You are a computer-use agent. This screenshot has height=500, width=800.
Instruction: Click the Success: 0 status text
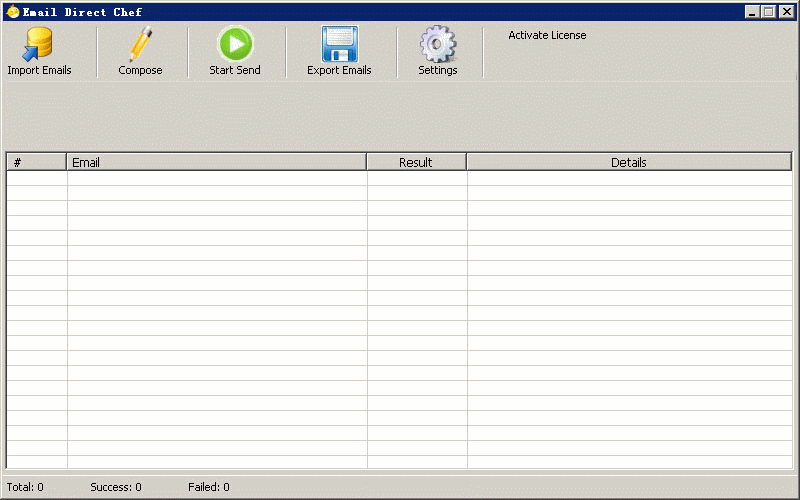tap(116, 487)
